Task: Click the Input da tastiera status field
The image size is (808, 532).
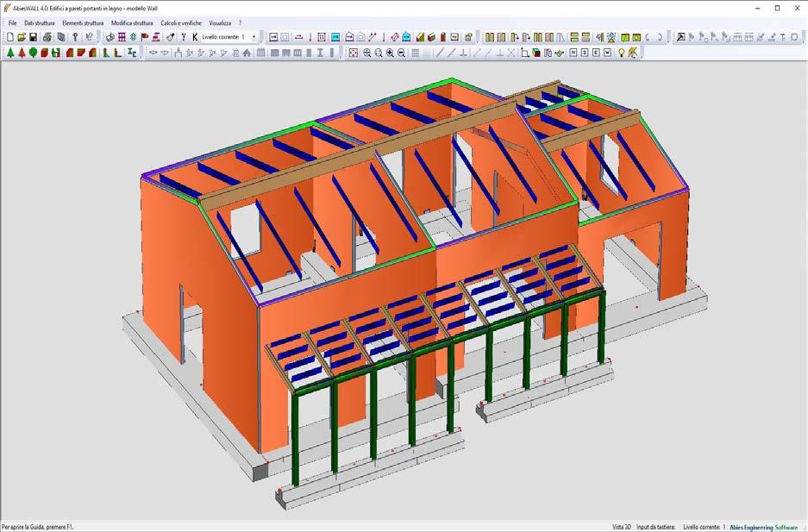Action: coord(655,527)
